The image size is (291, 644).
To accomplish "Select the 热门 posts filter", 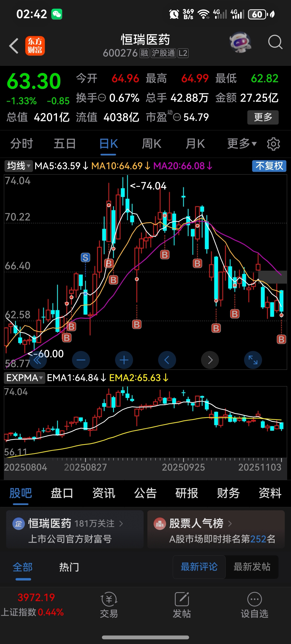I will [69, 567].
